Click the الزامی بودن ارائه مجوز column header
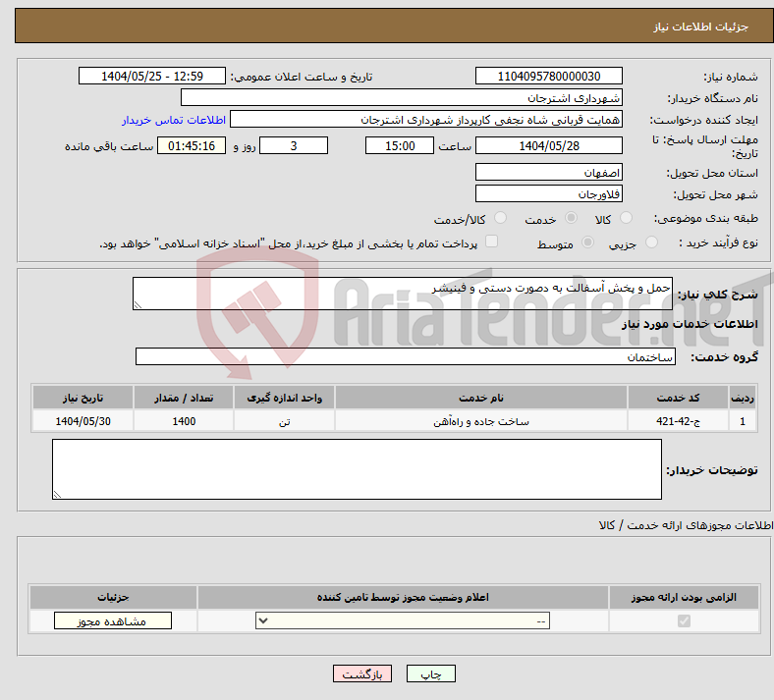Screen dimensions: 774x700 [x=684, y=597]
